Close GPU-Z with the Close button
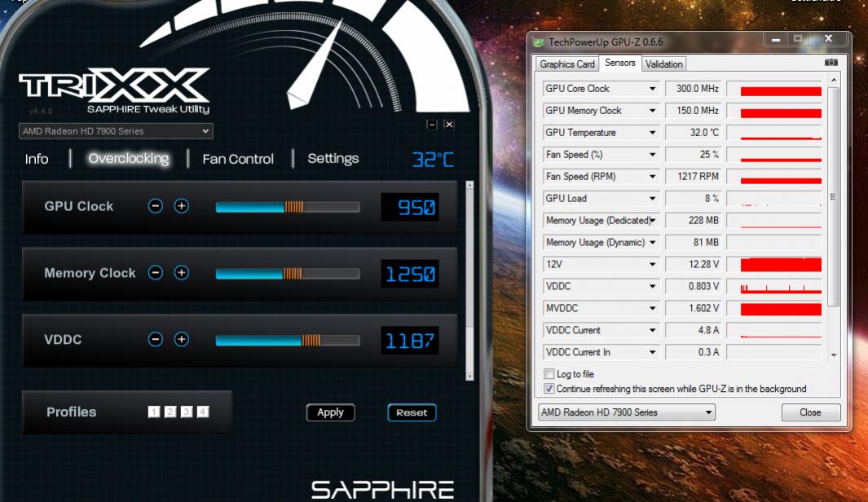This screenshot has width=868, height=502. point(810,412)
